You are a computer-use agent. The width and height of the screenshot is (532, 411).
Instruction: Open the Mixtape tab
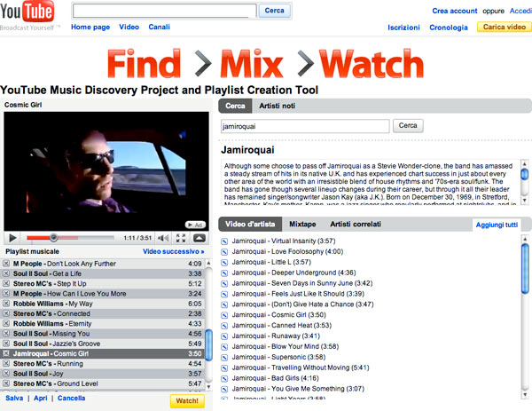pos(302,225)
